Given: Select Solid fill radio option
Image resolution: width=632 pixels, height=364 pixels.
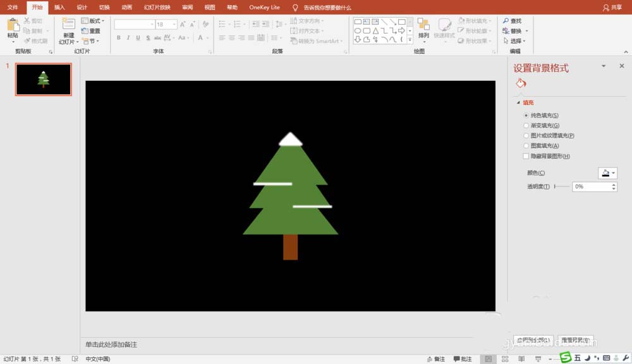Looking at the screenshot, I should click(x=526, y=115).
